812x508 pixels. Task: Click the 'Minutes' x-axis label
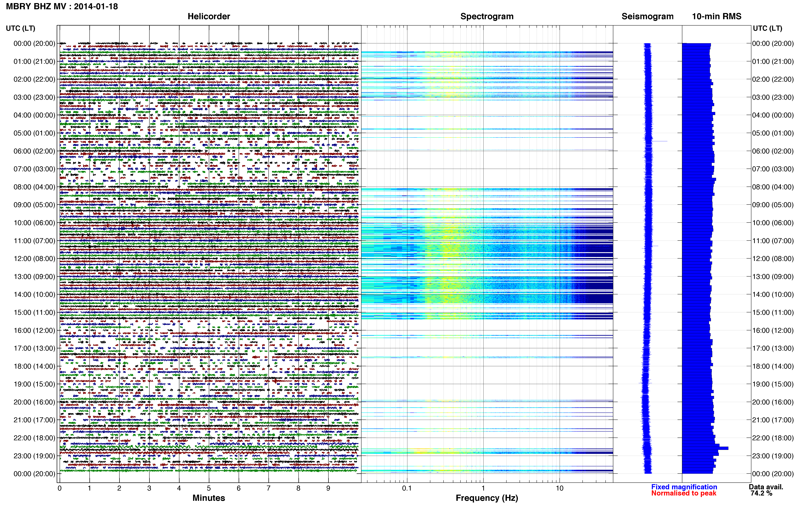(208, 498)
